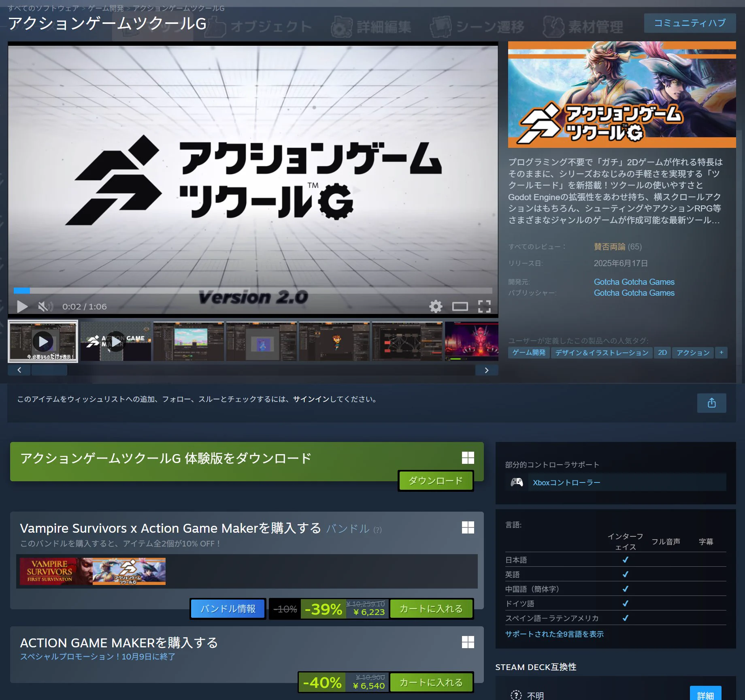Screen dimensions: 745x700
Task: Select the ゲーム開発 tag
Action: (x=529, y=353)
